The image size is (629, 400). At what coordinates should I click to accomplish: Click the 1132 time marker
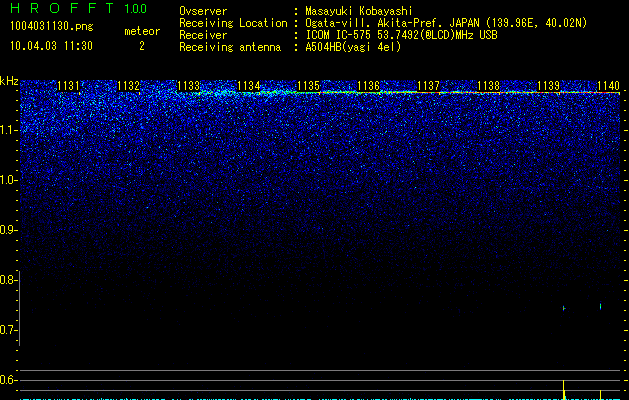[x=128, y=86]
